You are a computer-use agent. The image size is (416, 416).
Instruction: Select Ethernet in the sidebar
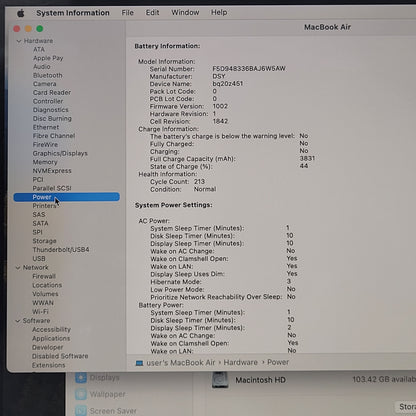46,127
